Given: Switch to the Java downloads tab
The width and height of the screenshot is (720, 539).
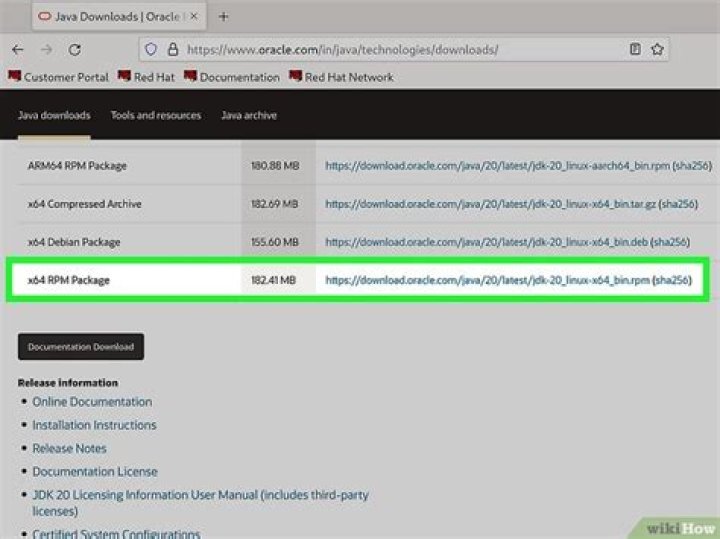Looking at the screenshot, I should click(x=54, y=115).
